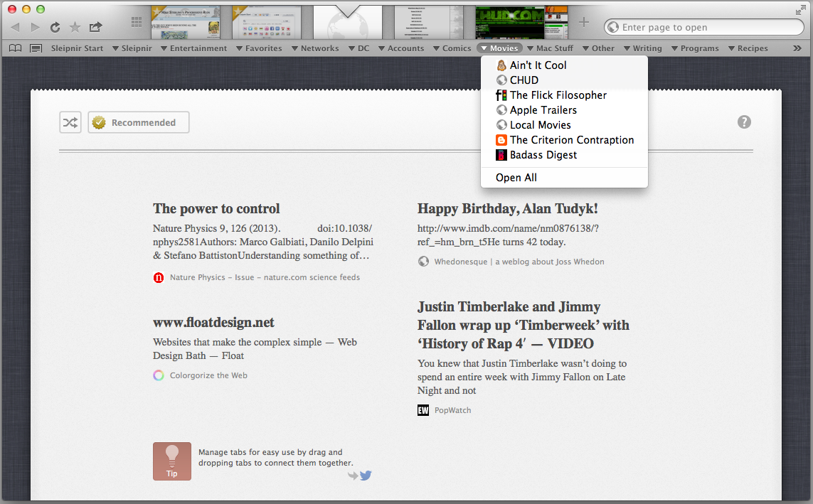The width and height of the screenshot is (813, 504).
Task: Expand the Recipes bookmarks folder
Action: click(748, 48)
